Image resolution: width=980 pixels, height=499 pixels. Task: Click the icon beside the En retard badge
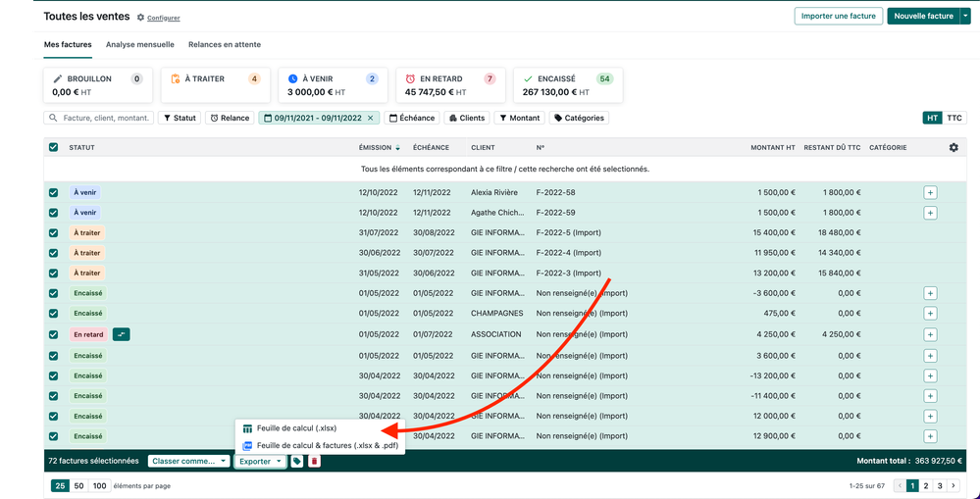coord(122,334)
